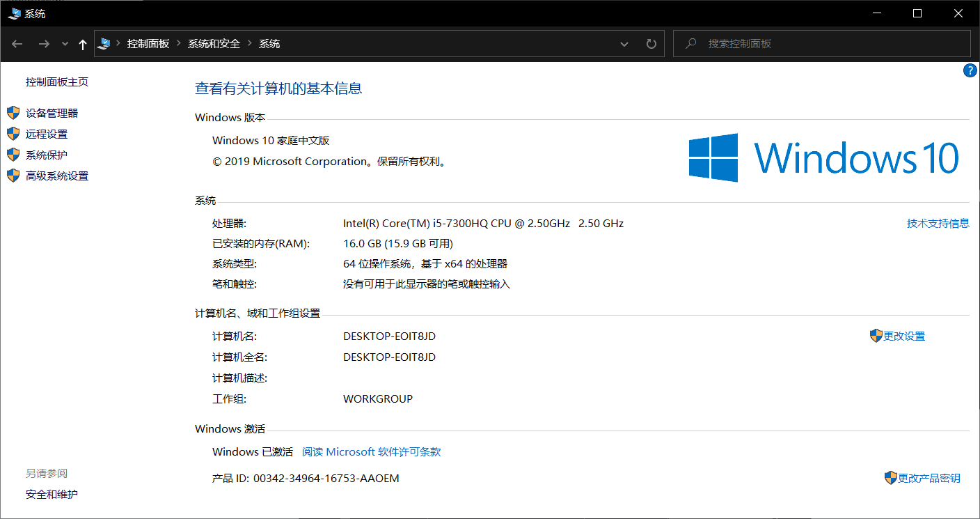Select 系统 breadcrumb in address bar
The width and height of the screenshot is (980, 519).
[x=269, y=44]
